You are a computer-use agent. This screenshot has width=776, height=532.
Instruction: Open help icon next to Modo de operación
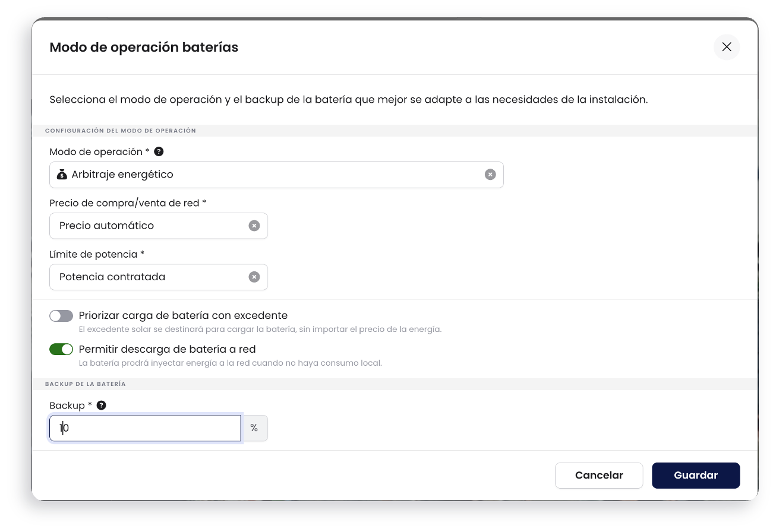[x=159, y=151]
